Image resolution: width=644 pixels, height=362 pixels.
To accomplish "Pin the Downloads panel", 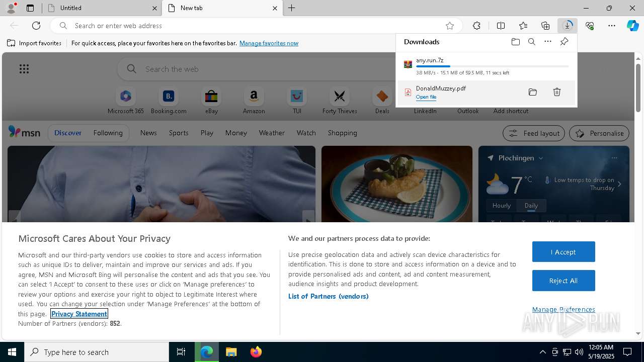I will (x=564, y=42).
